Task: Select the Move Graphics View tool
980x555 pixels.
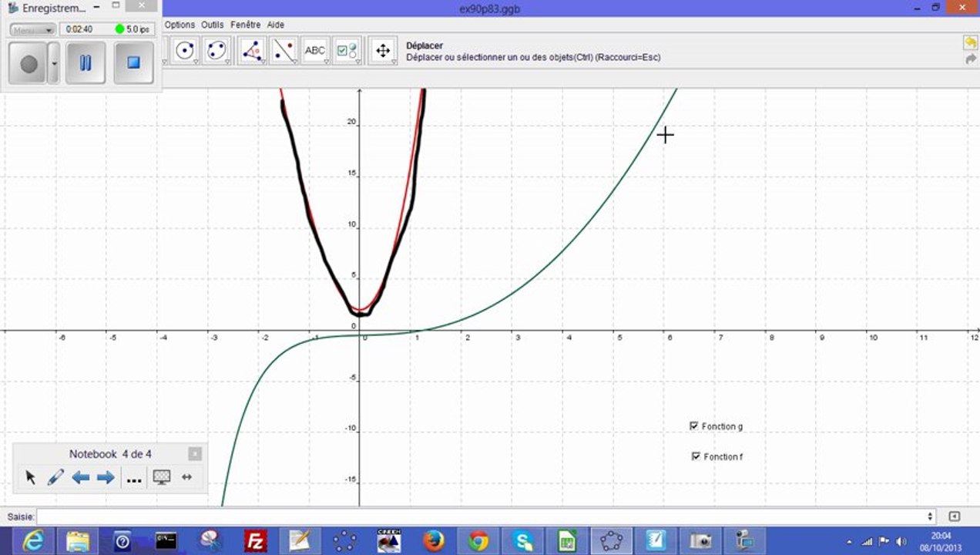Action: click(x=382, y=51)
